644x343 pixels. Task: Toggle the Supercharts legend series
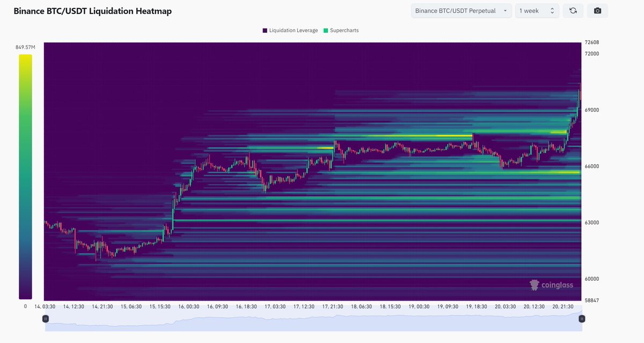point(341,31)
